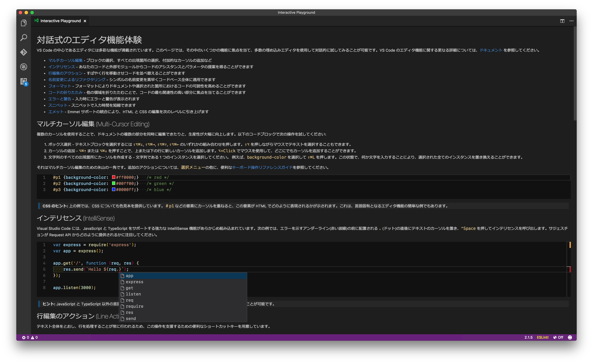Open the editor More Actions ellipsis
This screenshot has width=593, height=364.
pos(571,21)
